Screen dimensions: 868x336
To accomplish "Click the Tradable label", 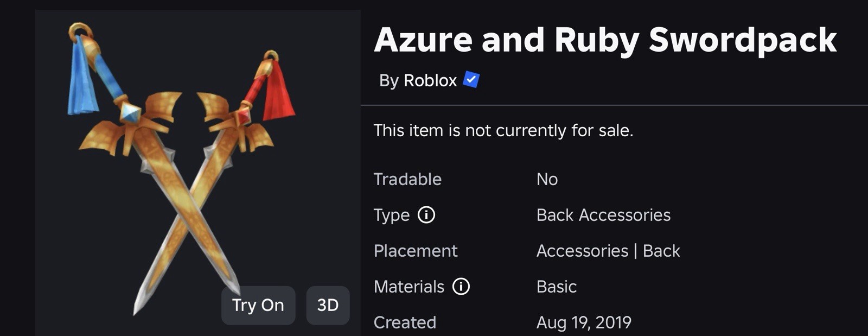I will [407, 179].
